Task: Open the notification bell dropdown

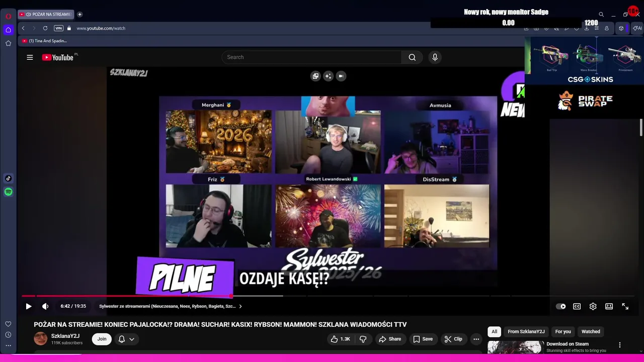Action: (126, 339)
